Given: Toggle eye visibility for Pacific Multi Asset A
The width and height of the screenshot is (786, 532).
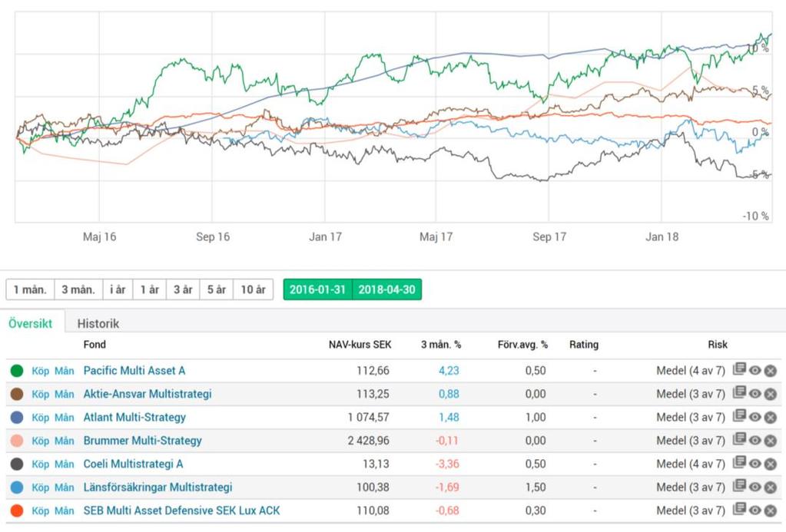Looking at the screenshot, I should 755,371.
